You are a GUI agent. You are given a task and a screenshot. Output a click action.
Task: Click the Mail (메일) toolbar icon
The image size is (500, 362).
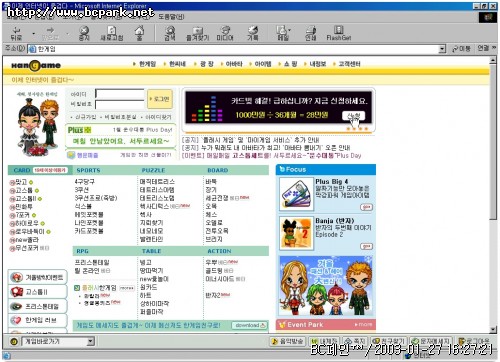pyautogui.click(x=282, y=34)
